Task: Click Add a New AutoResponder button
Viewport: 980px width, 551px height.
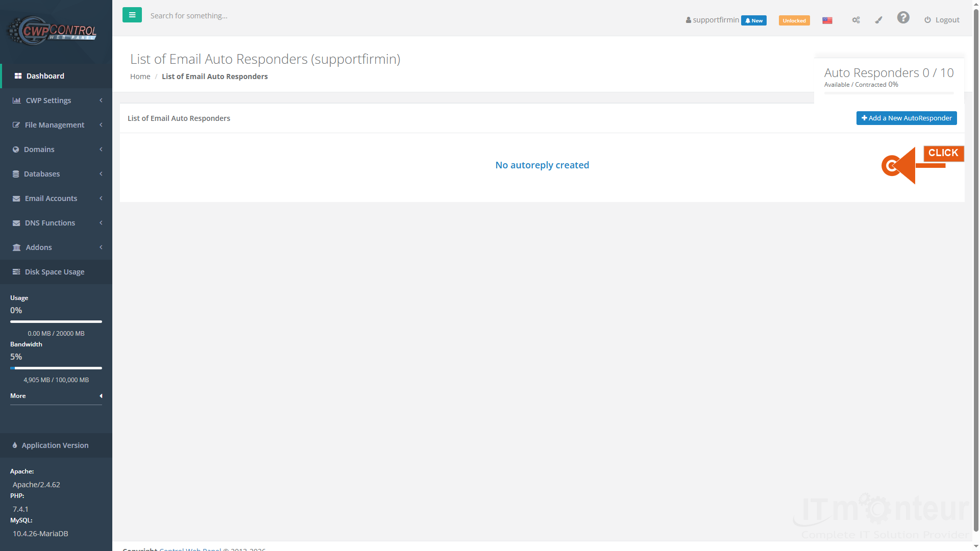Action: pos(906,118)
